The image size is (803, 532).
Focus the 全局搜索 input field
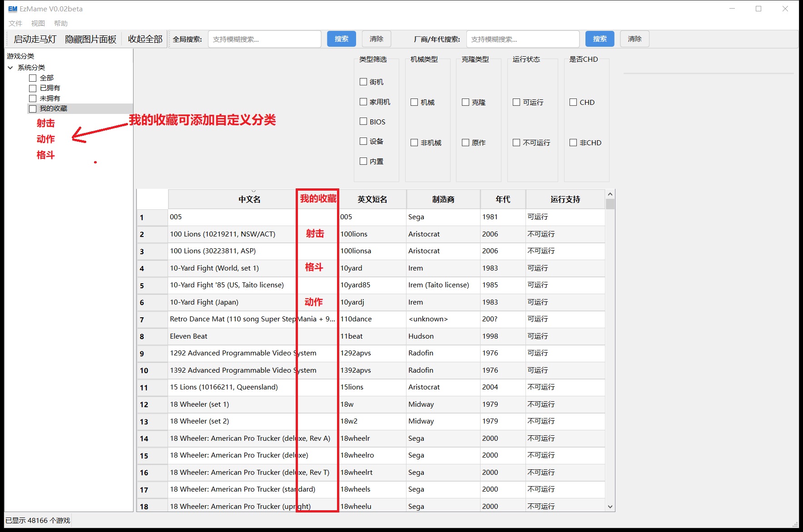[265, 39]
